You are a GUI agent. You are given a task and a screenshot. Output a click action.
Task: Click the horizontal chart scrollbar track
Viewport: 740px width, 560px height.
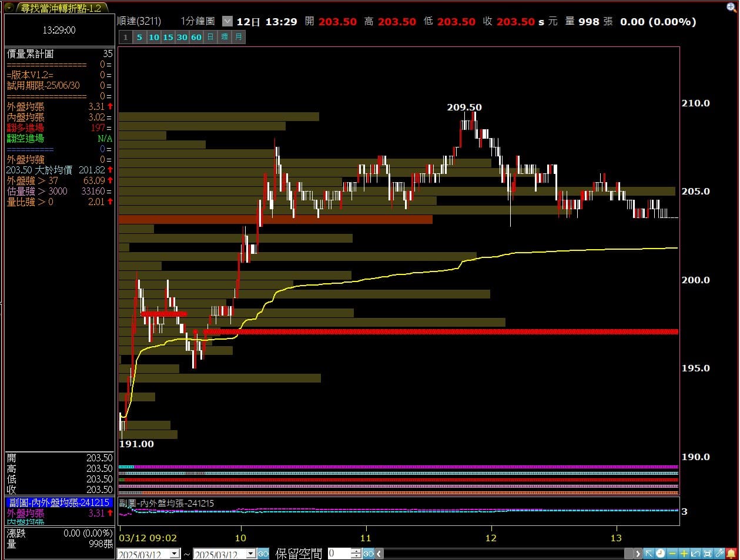coord(505,554)
